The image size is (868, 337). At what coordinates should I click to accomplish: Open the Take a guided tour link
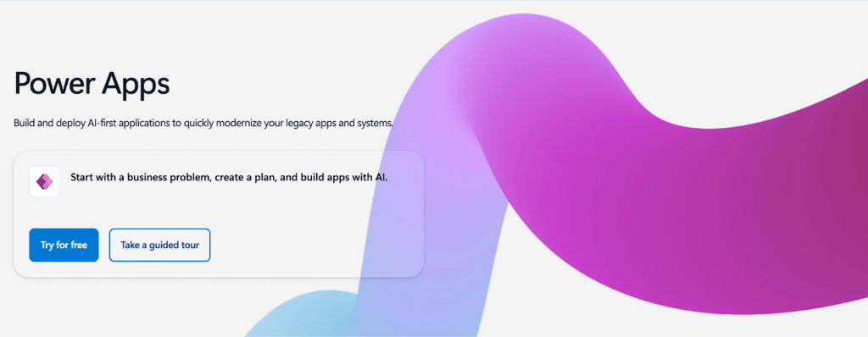coord(159,245)
